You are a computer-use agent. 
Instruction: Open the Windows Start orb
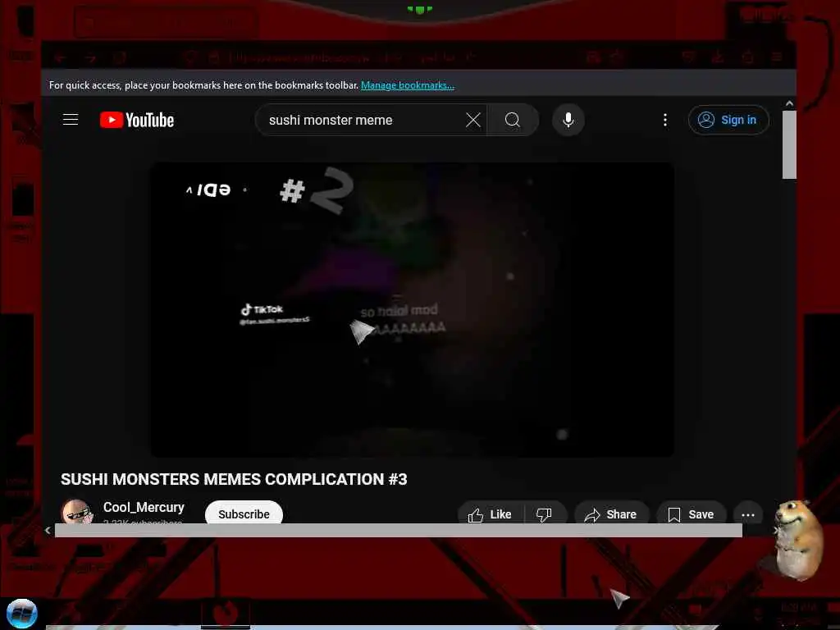coord(22,614)
